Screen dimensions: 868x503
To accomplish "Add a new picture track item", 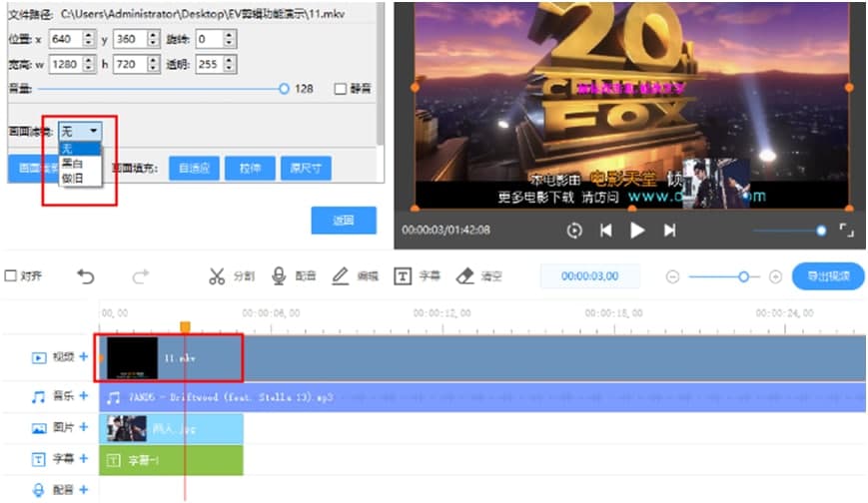I will pyautogui.click(x=84, y=426).
